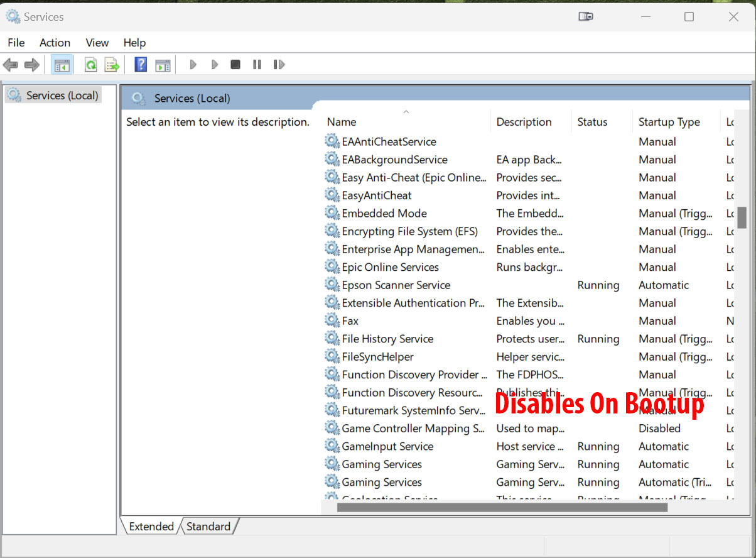
Task: Toggle the Show/Hide Console Tree icon
Action: [x=62, y=65]
